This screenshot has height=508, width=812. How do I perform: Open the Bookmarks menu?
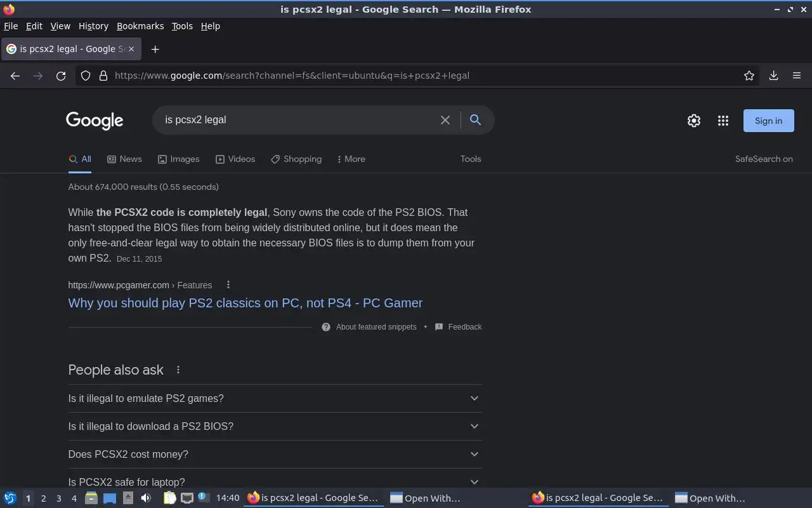tap(140, 26)
